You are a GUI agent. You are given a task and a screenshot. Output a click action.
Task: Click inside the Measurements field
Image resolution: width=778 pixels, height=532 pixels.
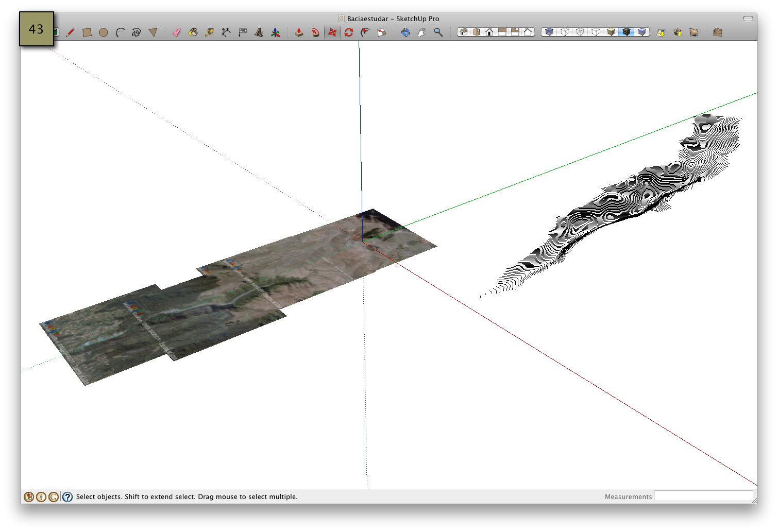(703, 496)
